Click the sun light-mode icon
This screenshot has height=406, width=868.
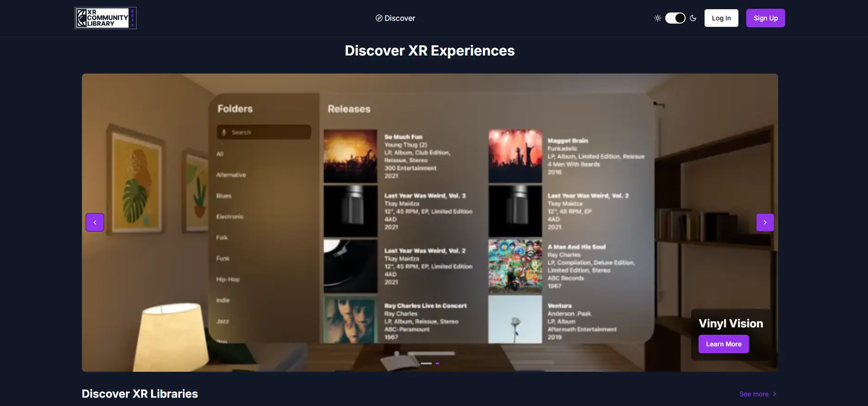click(657, 18)
